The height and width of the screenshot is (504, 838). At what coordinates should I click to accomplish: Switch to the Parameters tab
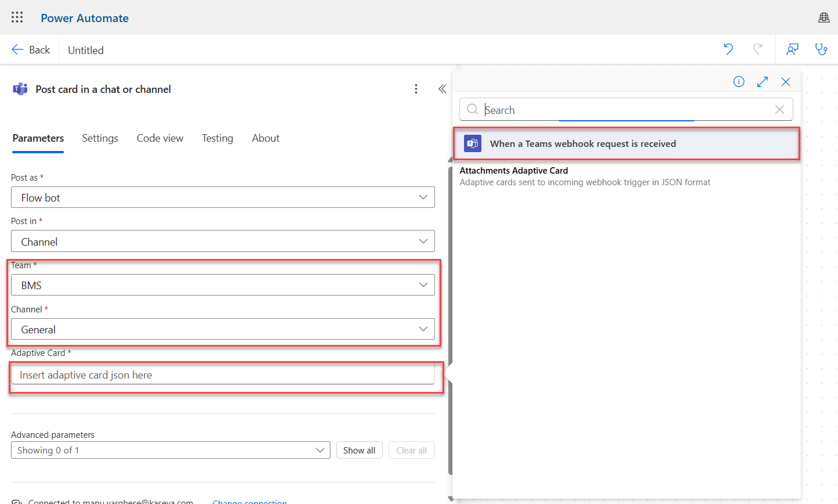(x=38, y=138)
